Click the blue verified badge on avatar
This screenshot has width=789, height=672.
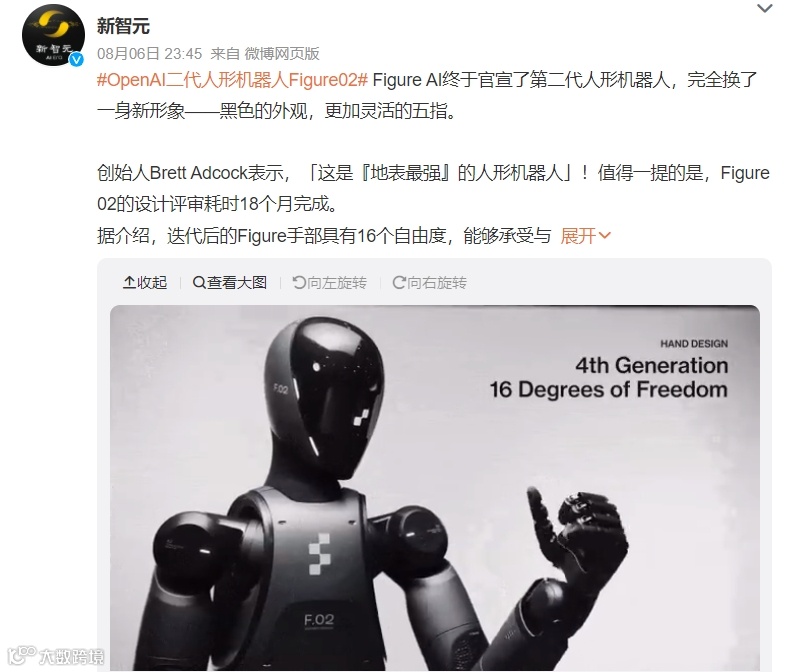tap(76, 60)
